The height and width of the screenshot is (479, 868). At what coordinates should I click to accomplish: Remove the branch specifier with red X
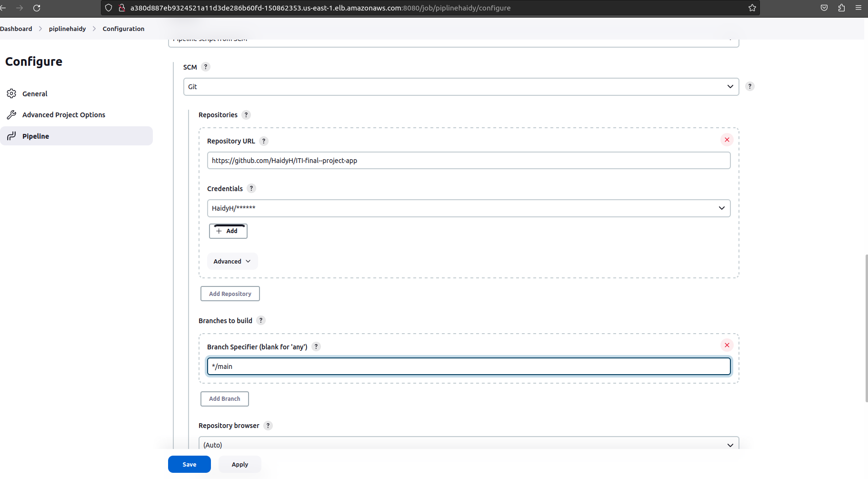[727, 345]
